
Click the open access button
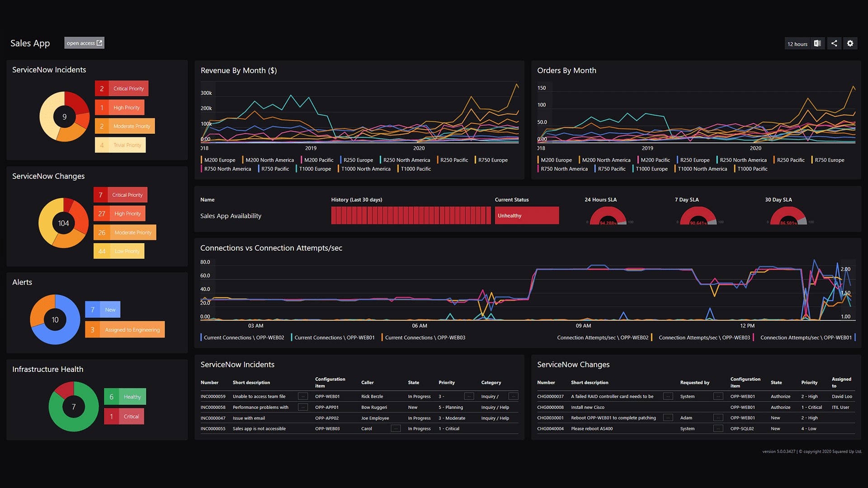(x=81, y=43)
